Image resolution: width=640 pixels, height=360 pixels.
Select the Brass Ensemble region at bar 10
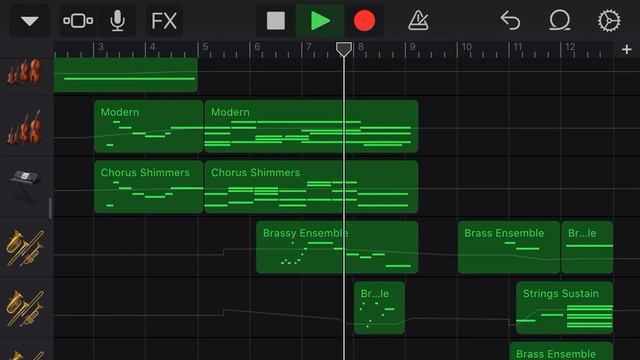pyautogui.click(x=509, y=247)
